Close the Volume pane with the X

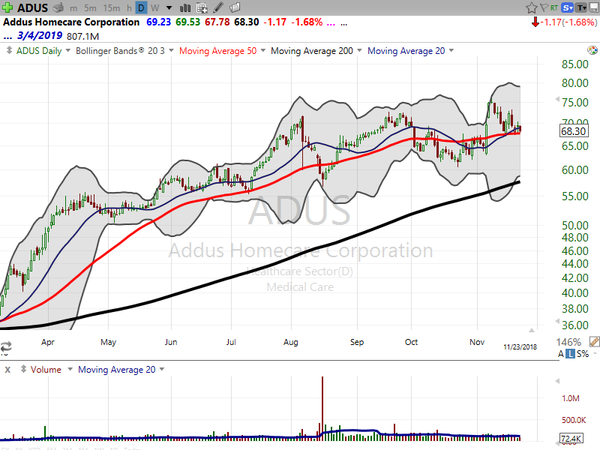pyautogui.click(x=8, y=370)
